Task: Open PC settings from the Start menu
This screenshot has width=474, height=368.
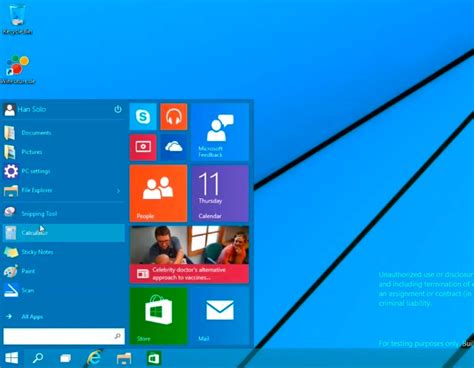Action: 63,171
